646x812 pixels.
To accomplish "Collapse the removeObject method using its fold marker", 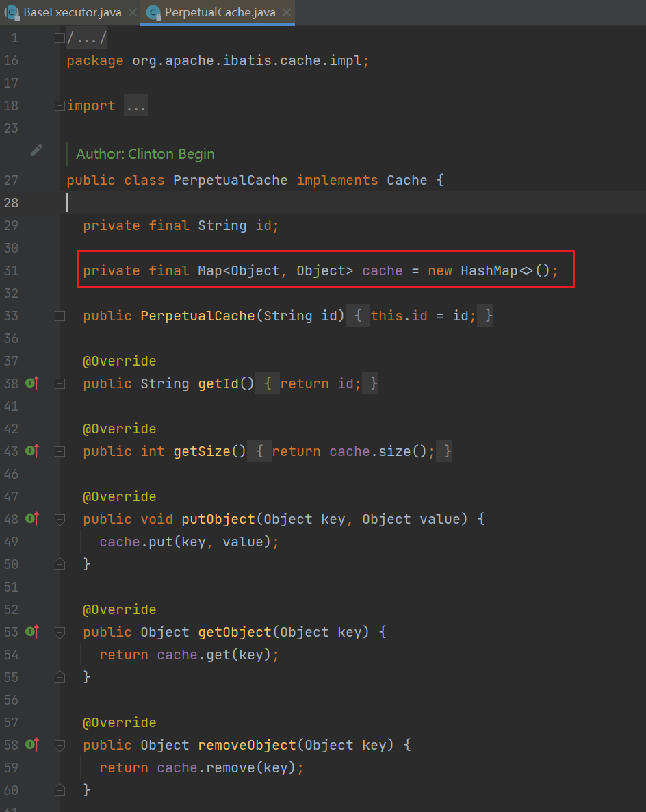I will click(x=60, y=745).
